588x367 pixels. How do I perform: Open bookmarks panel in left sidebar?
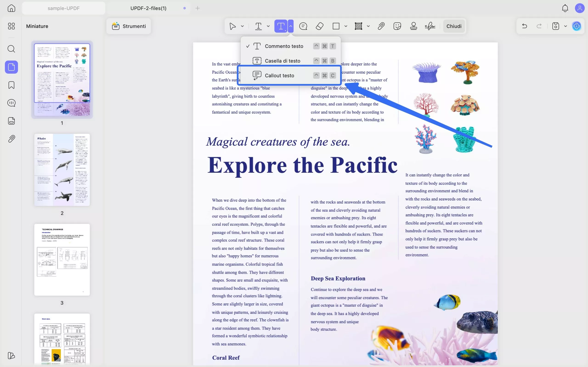[x=11, y=85]
